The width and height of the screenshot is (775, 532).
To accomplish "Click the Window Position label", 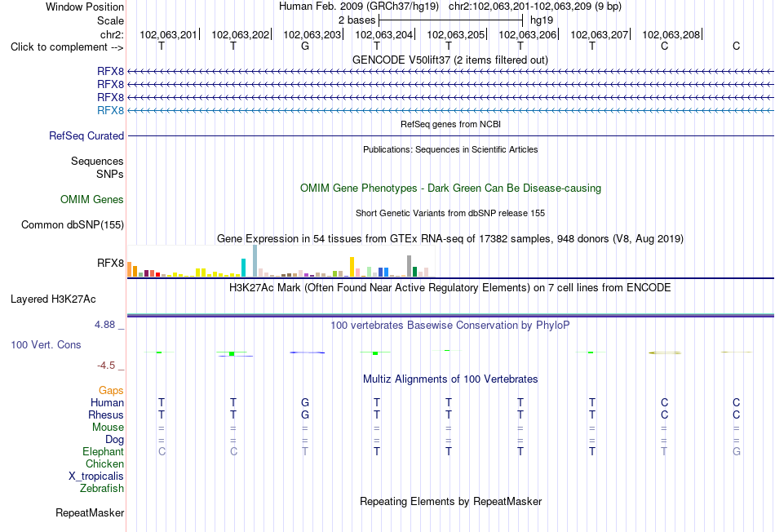I will [85, 7].
